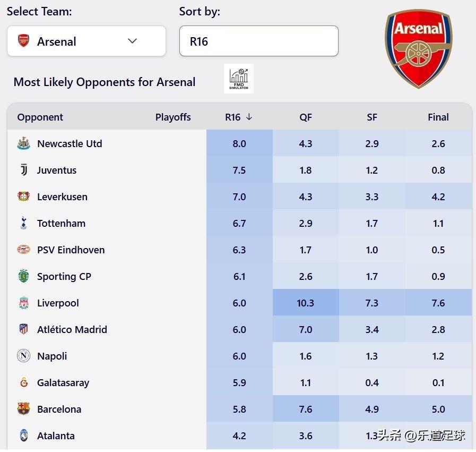Click the FMD Simulator logo

(x=238, y=79)
